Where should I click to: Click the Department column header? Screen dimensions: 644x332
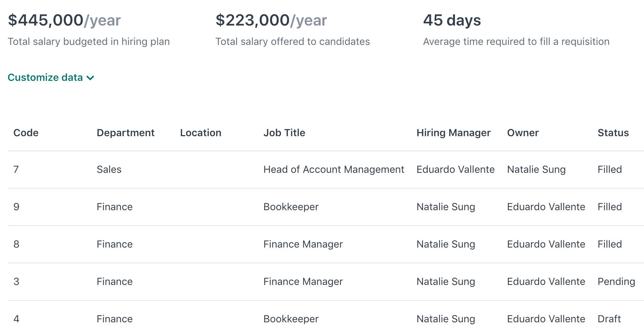(125, 133)
